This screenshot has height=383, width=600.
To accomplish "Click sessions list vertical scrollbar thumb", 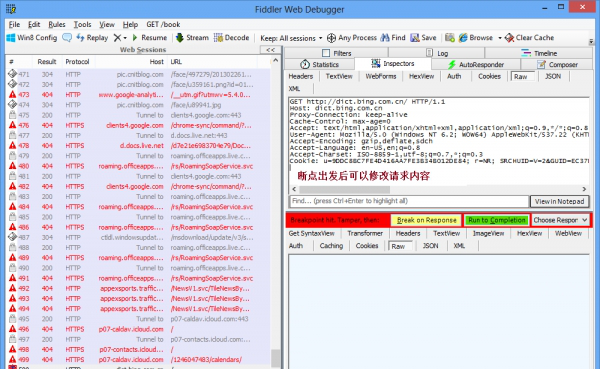I will click(x=276, y=358).
